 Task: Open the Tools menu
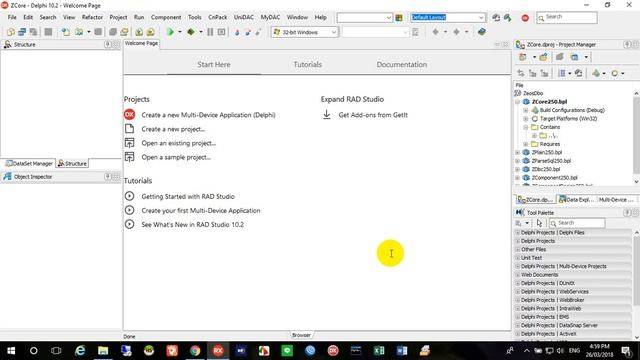[x=195, y=17]
